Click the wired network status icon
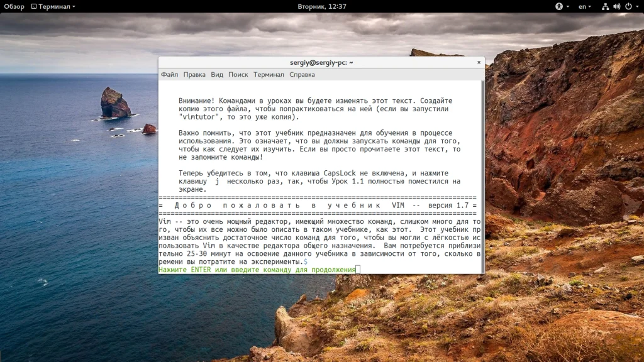 [605, 6]
